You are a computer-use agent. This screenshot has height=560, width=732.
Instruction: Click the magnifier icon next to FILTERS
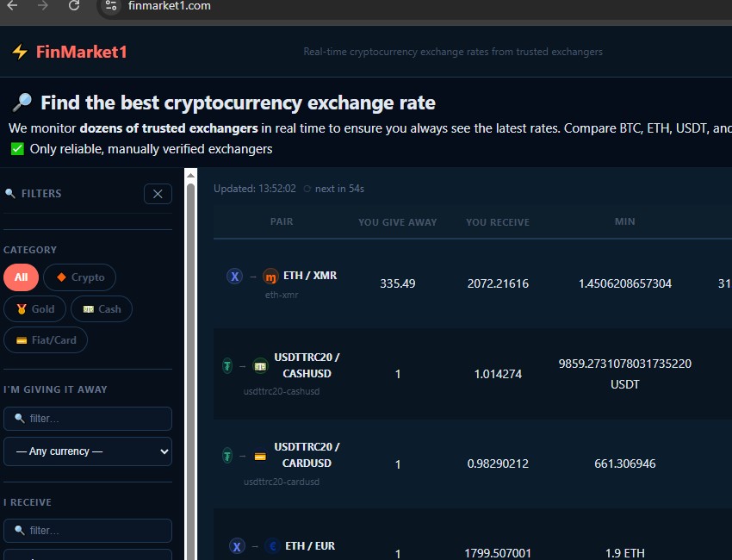(10, 193)
